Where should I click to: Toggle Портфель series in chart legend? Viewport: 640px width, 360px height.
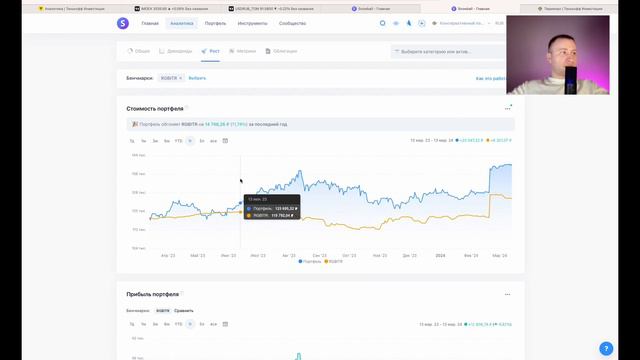tap(310, 261)
